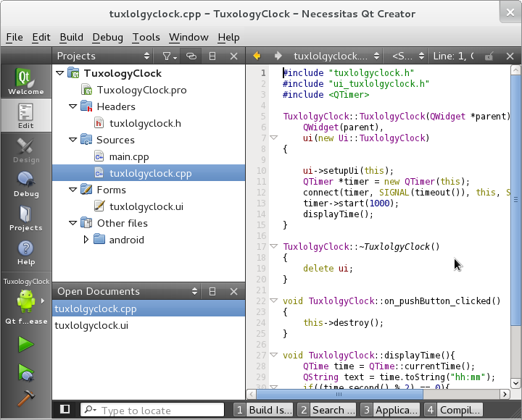Open the Debug menu
This screenshot has height=420, width=522.
tap(107, 37)
